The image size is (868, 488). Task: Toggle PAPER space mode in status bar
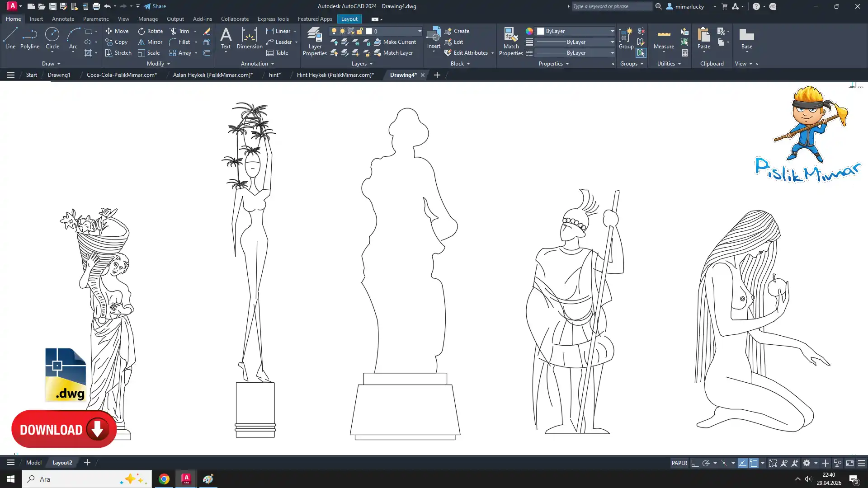click(679, 463)
